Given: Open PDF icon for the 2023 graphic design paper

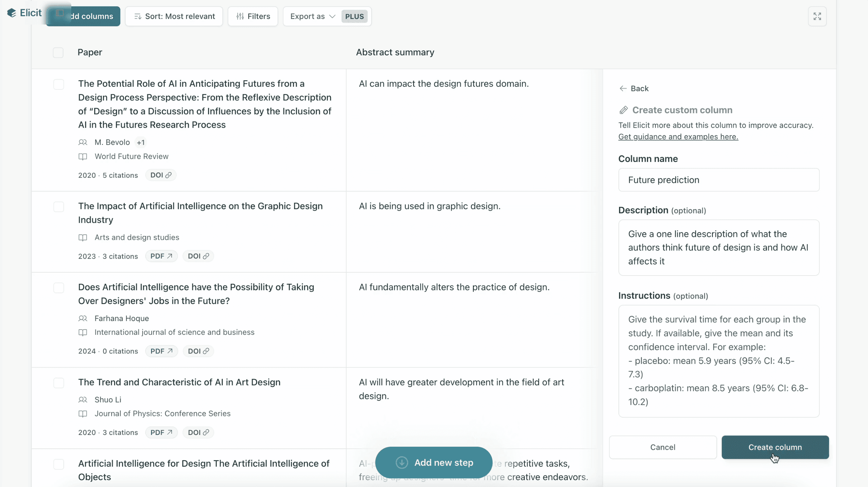Looking at the screenshot, I should (162, 256).
